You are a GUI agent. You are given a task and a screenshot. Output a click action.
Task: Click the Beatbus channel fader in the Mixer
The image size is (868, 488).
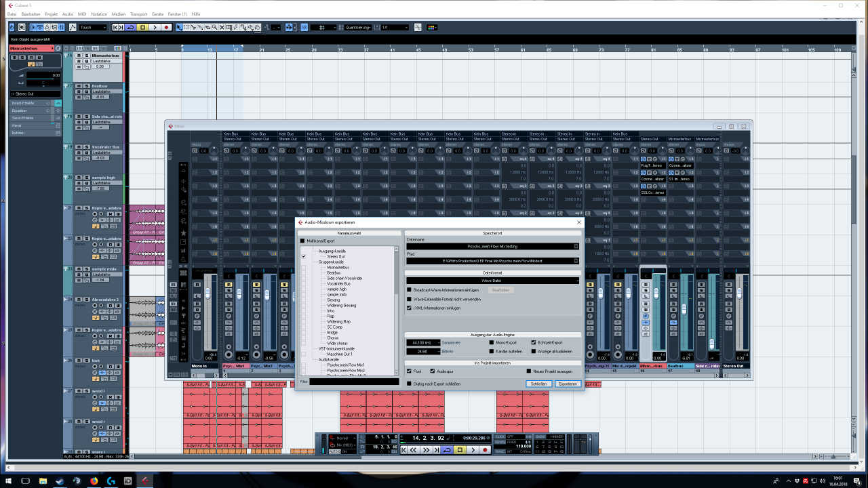684,309
